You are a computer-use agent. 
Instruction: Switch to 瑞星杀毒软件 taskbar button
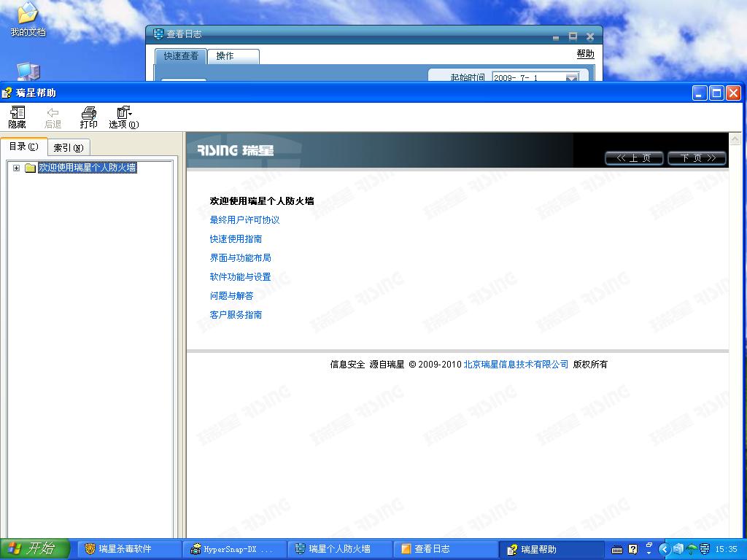(128, 550)
